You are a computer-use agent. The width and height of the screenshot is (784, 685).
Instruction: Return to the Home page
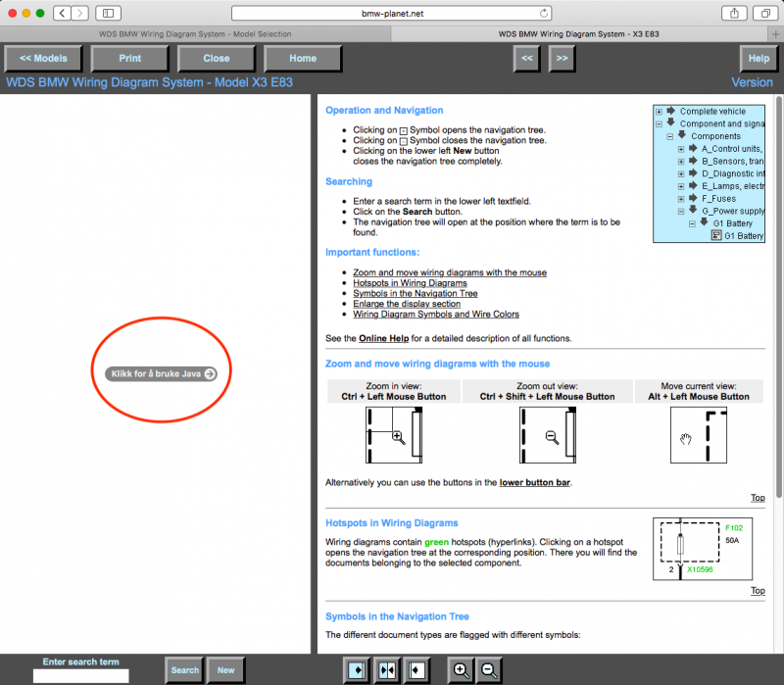pyautogui.click(x=303, y=59)
